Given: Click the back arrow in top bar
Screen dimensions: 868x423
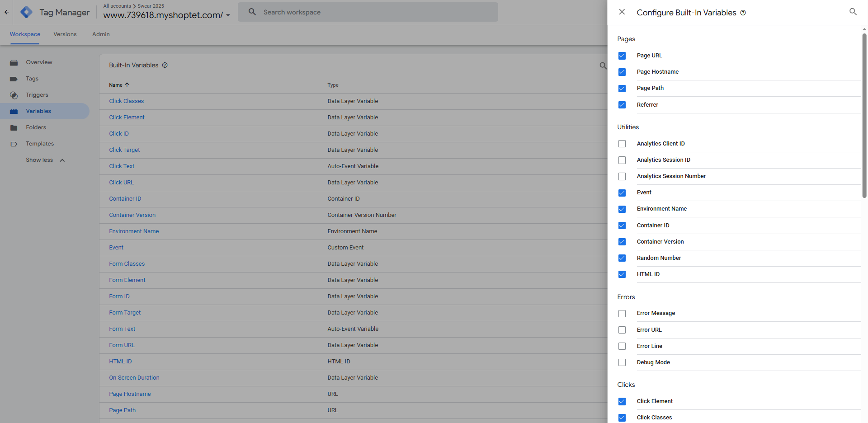Looking at the screenshot, I should (x=6, y=12).
